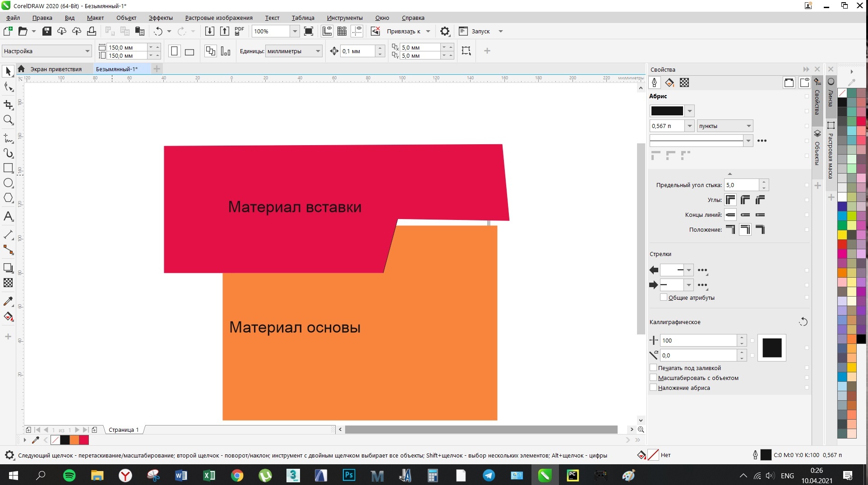This screenshot has height=485, width=868.
Task: Open the Объекты docker tab
Action: click(x=817, y=148)
